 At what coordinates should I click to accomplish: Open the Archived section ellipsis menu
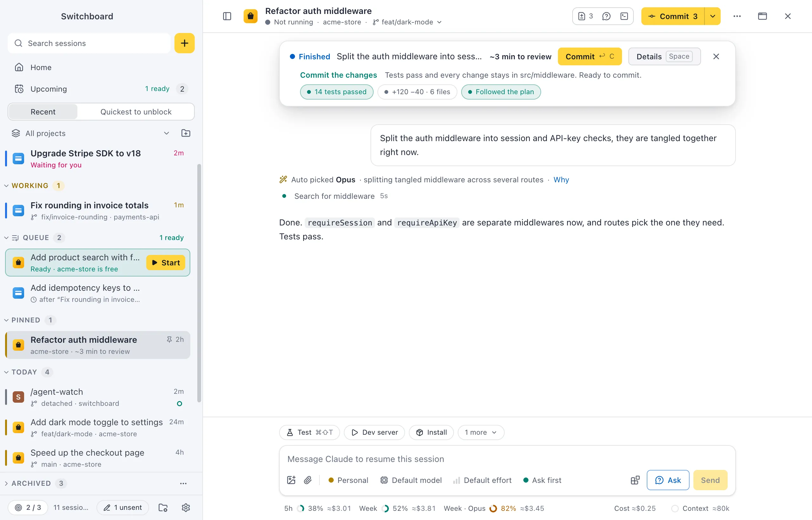coord(183,483)
